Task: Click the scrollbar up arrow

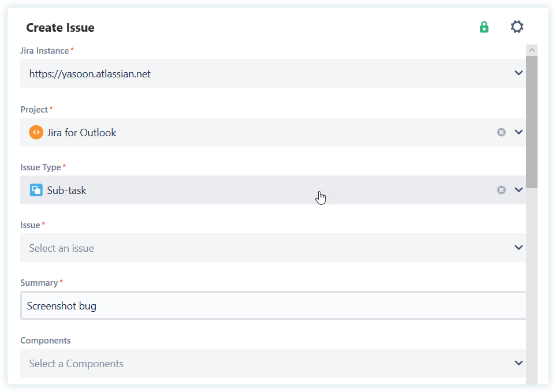Action: click(532, 50)
